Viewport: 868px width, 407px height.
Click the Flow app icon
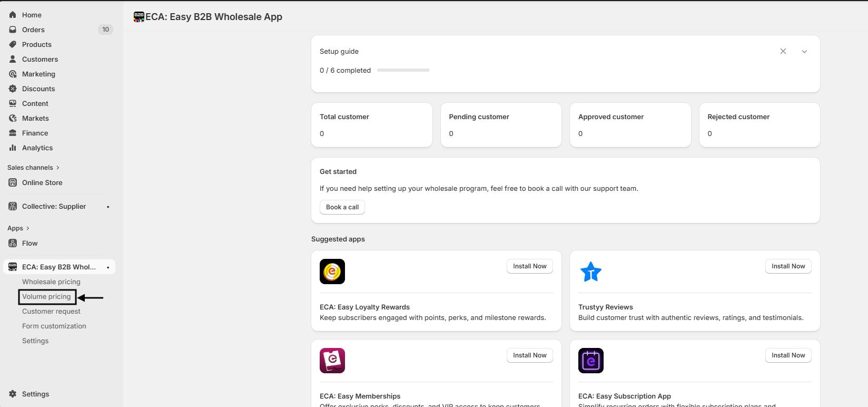click(x=13, y=243)
